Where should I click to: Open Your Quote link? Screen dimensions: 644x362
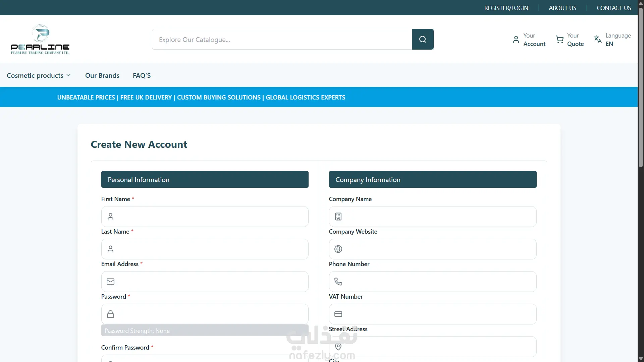point(570,40)
